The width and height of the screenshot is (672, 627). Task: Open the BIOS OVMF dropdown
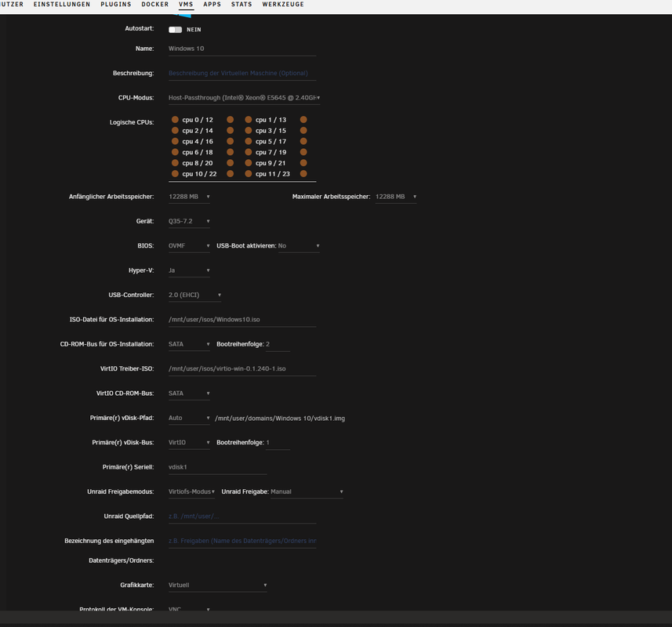[189, 246]
